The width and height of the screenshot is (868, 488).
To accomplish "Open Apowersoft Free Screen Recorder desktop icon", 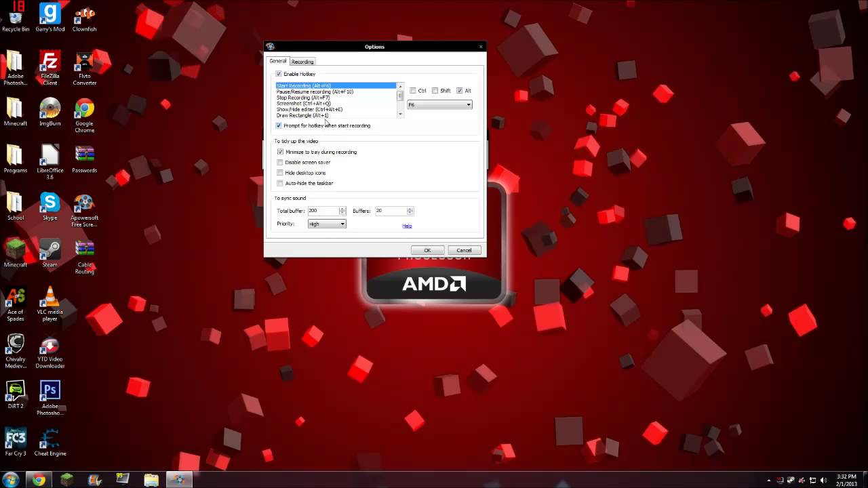I will 84,210.
